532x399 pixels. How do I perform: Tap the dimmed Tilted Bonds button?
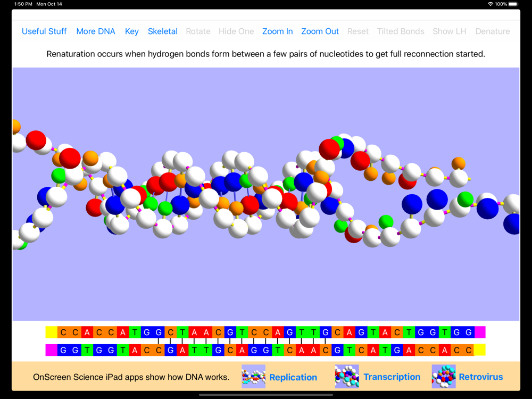(401, 31)
